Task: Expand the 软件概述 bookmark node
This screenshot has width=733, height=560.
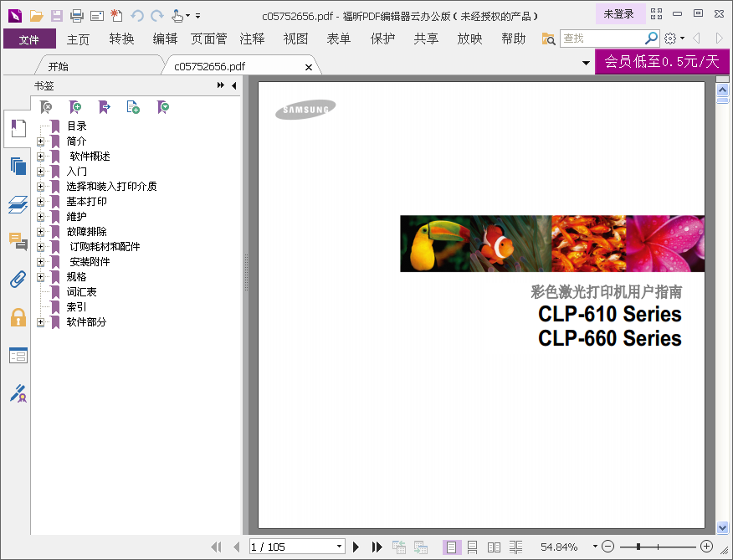Action: 40,157
